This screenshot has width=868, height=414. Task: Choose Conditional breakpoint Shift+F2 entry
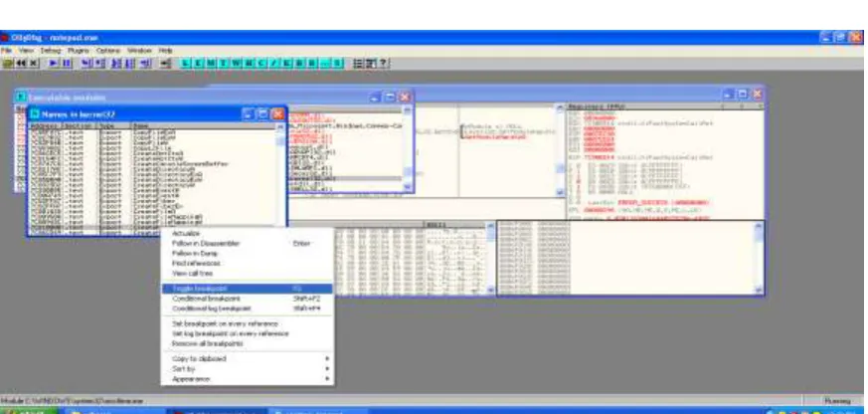(247, 299)
